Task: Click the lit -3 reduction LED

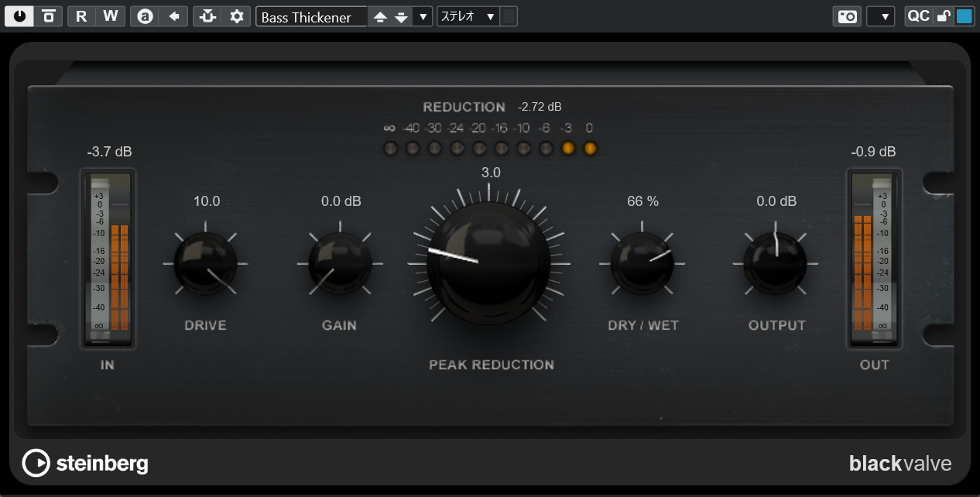Action: click(x=567, y=148)
